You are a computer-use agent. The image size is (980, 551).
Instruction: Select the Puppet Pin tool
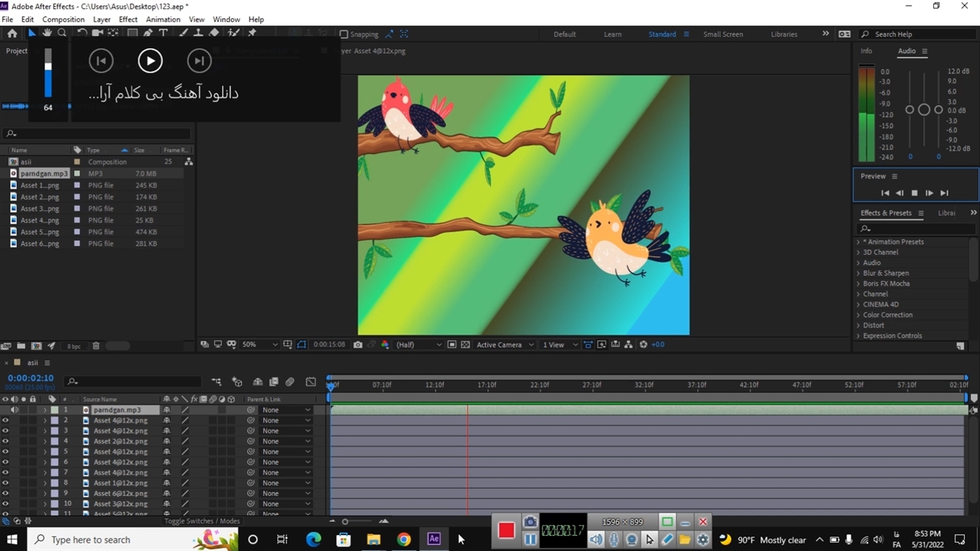click(252, 34)
